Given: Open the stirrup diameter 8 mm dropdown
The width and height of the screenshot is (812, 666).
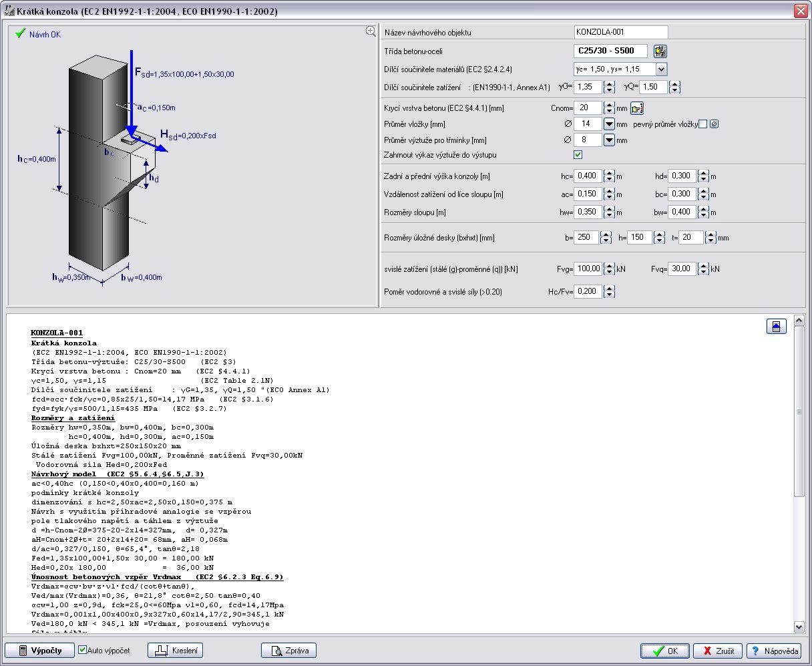Looking at the screenshot, I should (609, 140).
